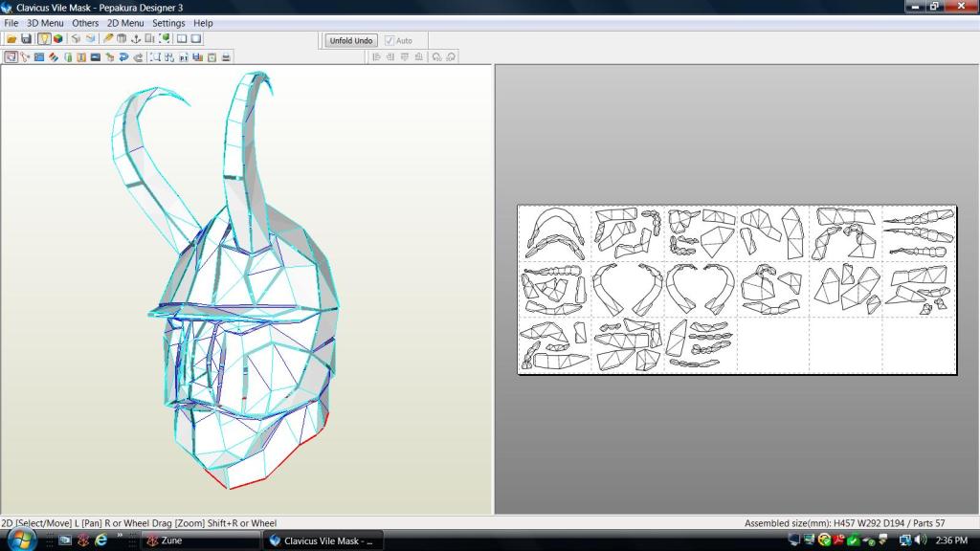Click the gray cylinder icon

(x=122, y=38)
